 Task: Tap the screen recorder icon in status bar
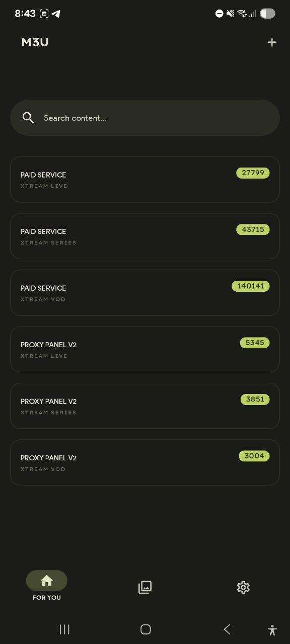point(44,14)
